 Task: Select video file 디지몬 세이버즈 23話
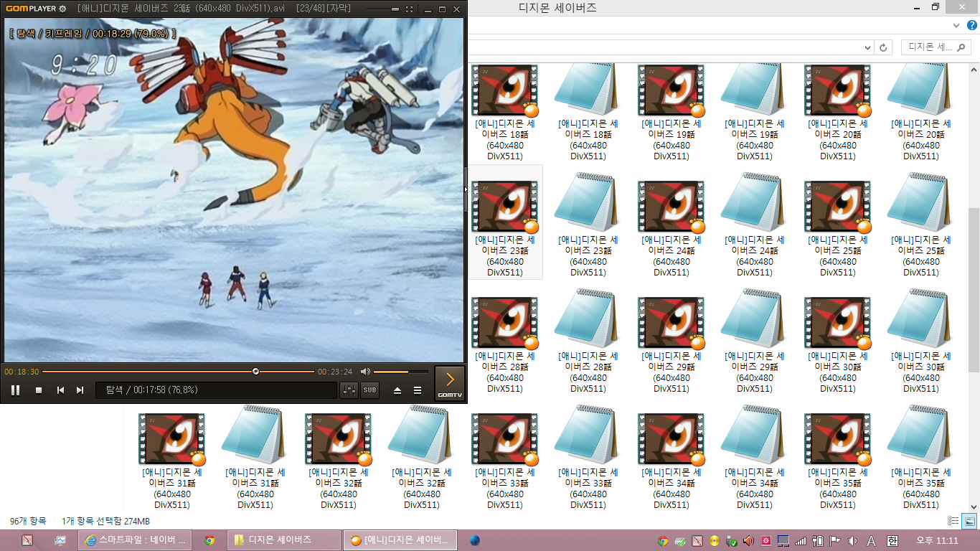click(x=506, y=222)
